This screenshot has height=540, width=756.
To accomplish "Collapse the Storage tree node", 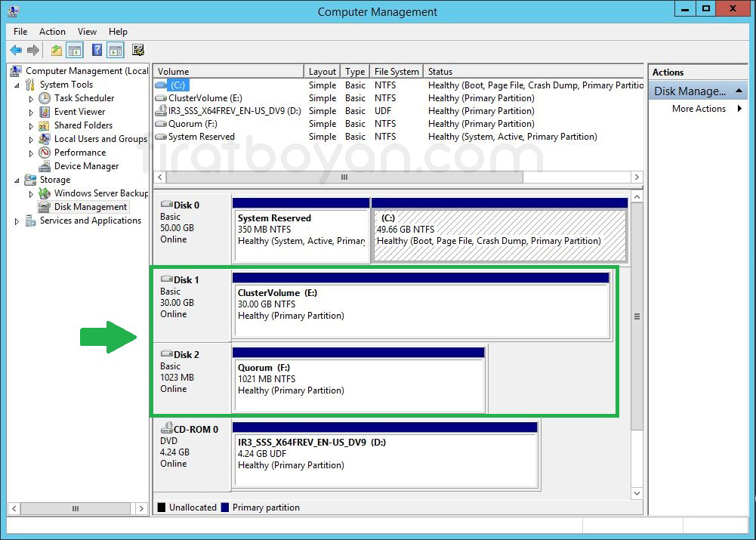I will coord(17,181).
